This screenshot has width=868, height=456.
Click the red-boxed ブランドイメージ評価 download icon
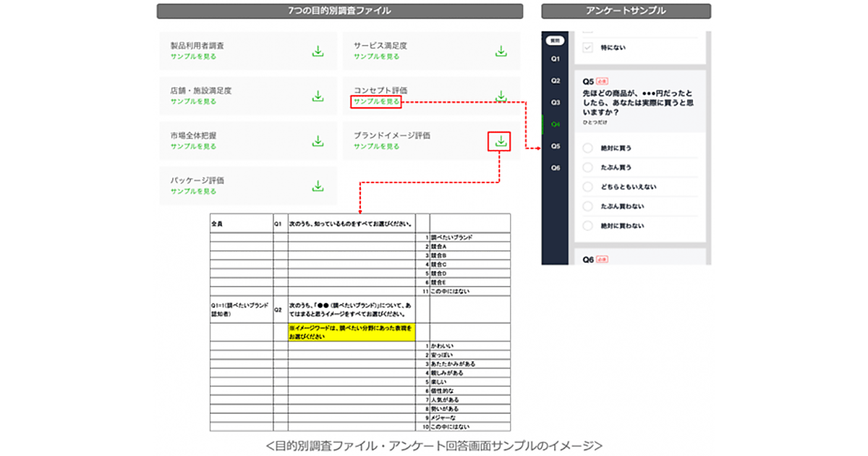click(500, 141)
